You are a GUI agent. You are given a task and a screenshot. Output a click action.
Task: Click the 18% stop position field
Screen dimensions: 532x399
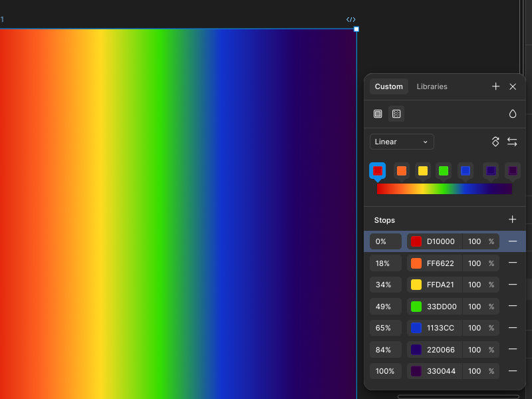point(386,263)
